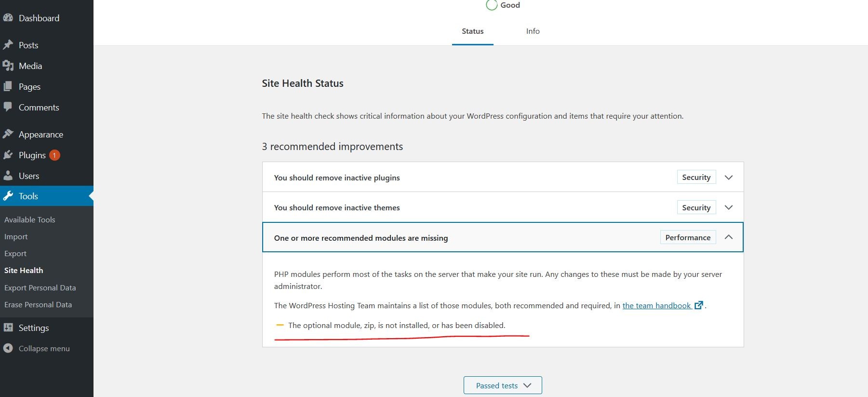Click the Collapse menu arrow icon

(8, 348)
